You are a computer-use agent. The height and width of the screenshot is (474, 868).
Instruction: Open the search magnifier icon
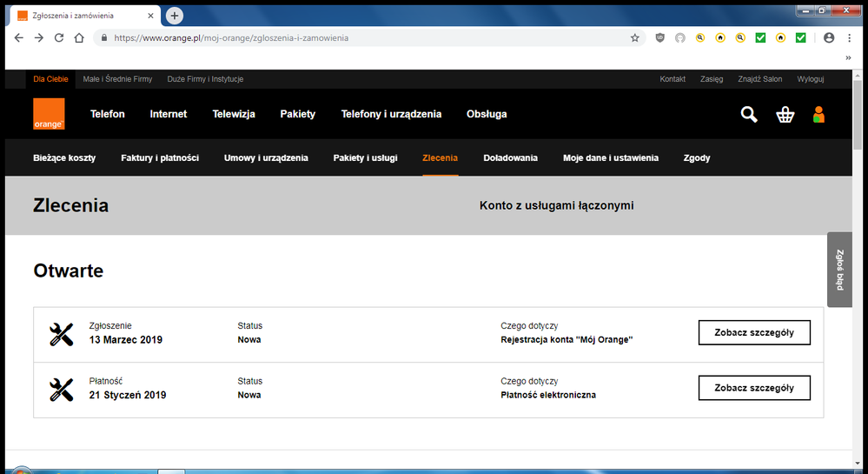pyautogui.click(x=749, y=114)
